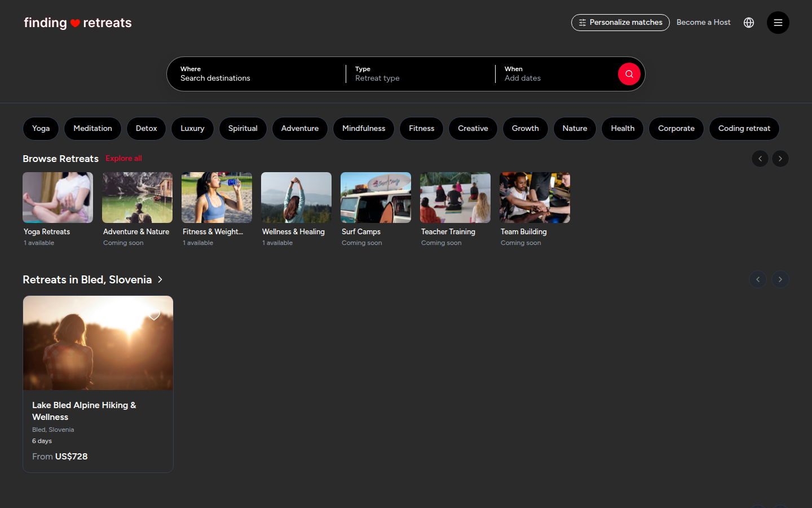Click the finding retreats logo
812x508 pixels.
tap(78, 23)
